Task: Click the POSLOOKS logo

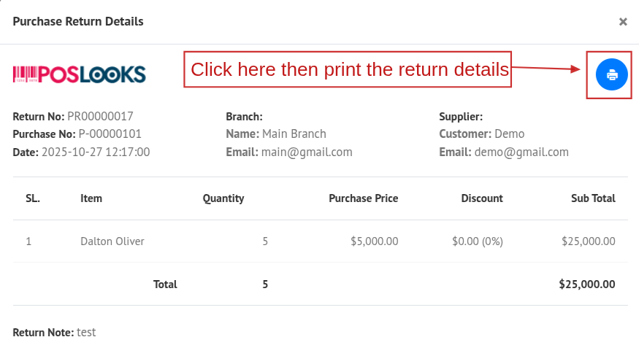Action: coord(79,74)
